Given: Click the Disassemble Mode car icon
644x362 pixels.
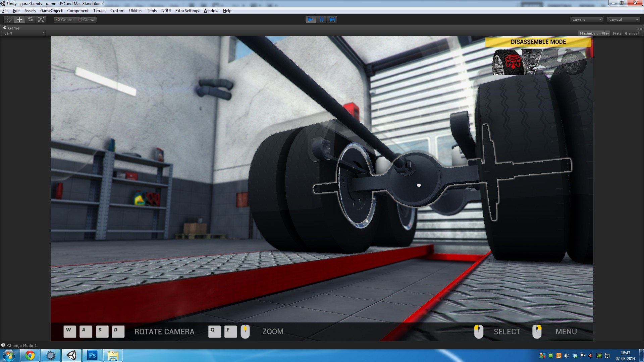Looking at the screenshot, I should 513,62.
